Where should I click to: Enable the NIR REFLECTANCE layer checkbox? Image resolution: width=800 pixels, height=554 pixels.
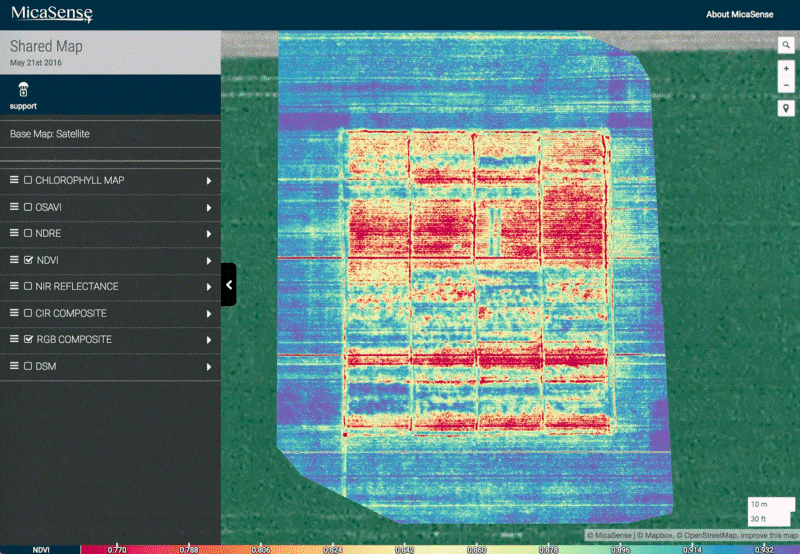click(x=28, y=286)
